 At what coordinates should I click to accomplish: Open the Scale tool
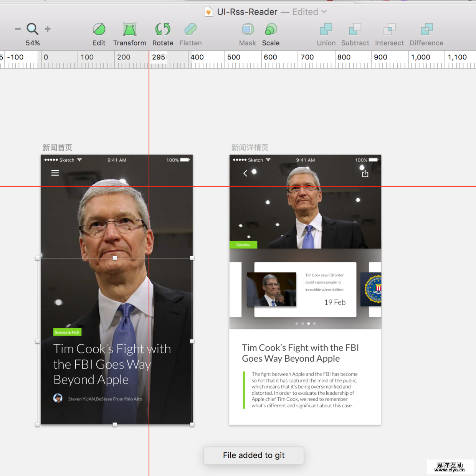(x=271, y=29)
